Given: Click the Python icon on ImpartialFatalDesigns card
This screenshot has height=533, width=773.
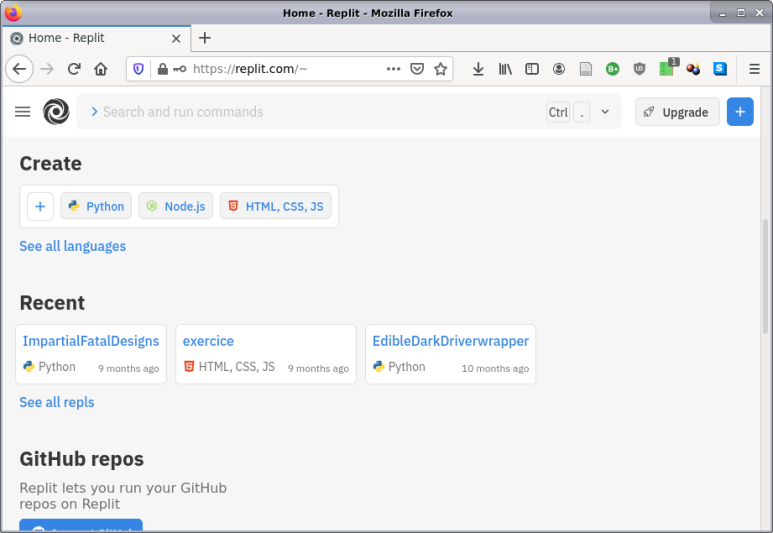Looking at the screenshot, I should [29, 366].
